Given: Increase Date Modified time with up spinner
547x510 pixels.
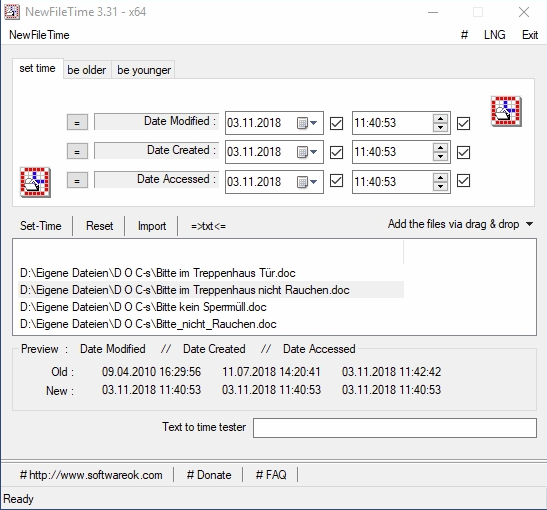Looking at the screenshot, I should (x=440, y=119).
